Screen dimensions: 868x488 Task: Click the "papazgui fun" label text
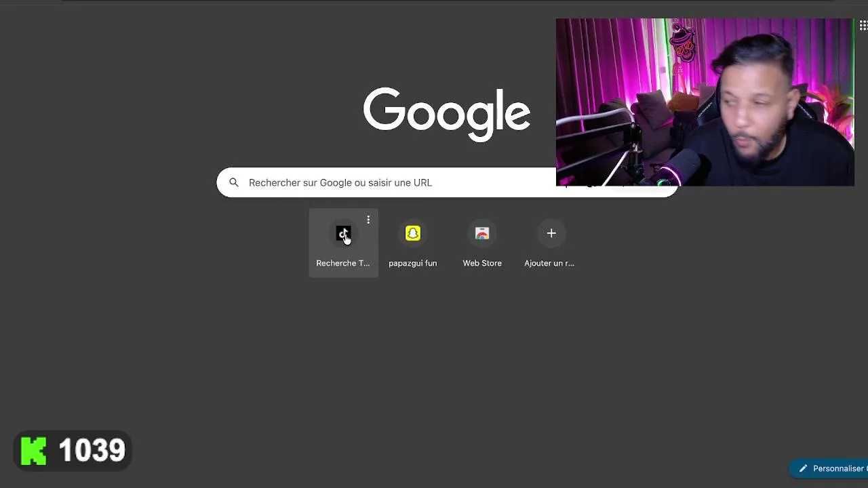[412, 263]
